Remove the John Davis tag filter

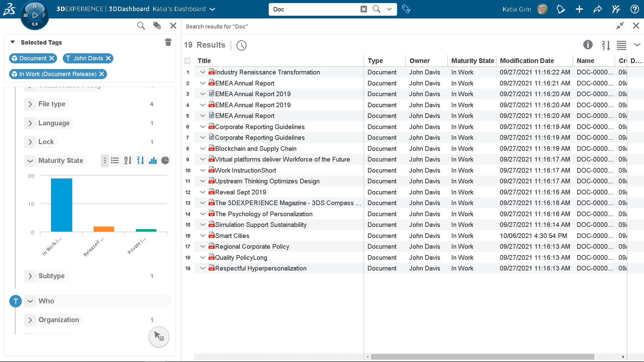click(108, 58)
